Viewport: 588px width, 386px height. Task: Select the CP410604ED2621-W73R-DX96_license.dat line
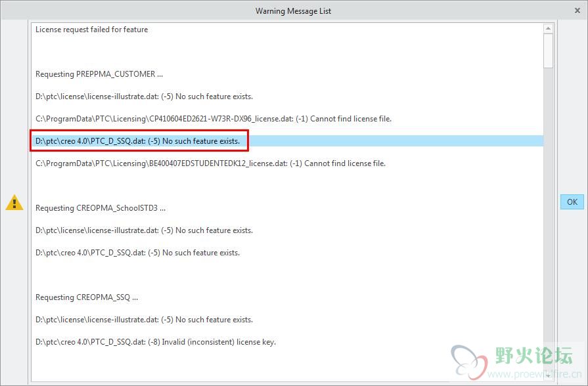tap(214, 119)
